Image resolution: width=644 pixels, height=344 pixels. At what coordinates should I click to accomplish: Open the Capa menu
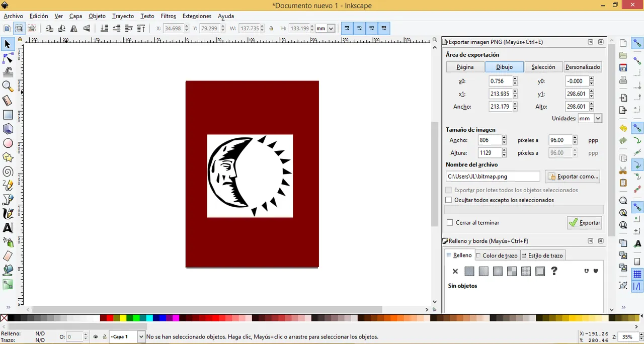(75, 16)
